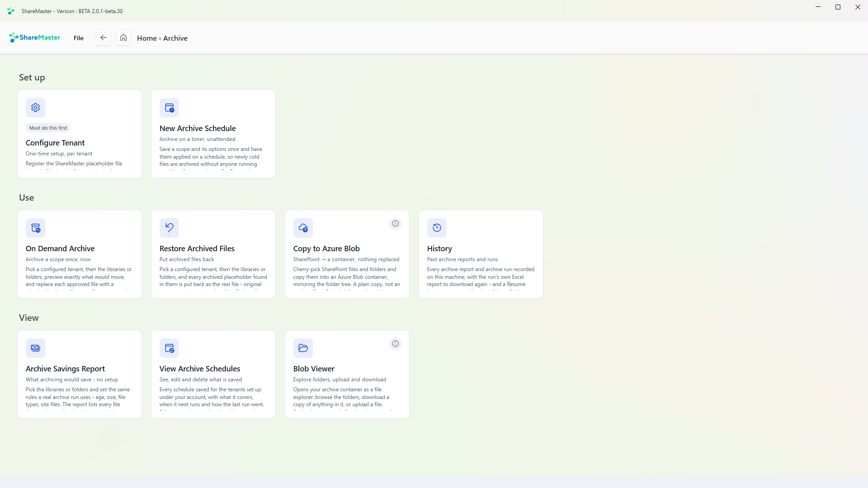Click the 'Set up' section heading
This screenshot has height=488, width=868.
coord(32,77)
